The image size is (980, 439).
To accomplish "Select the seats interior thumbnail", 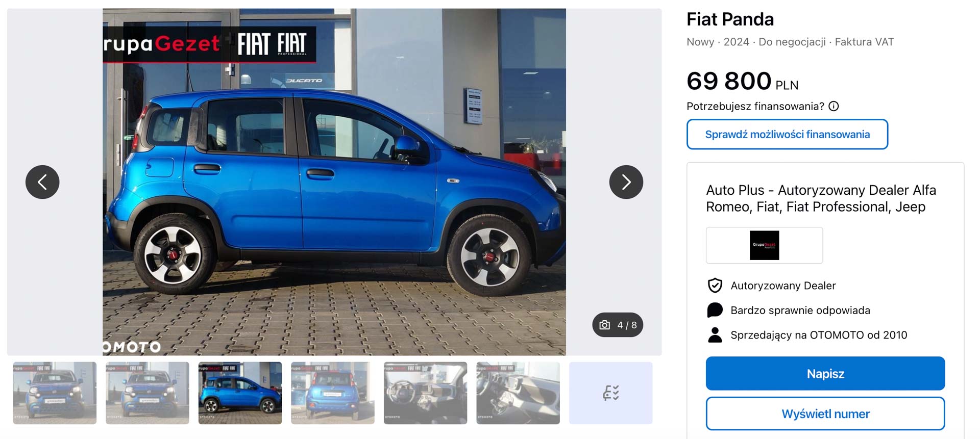I will (518, 393).
